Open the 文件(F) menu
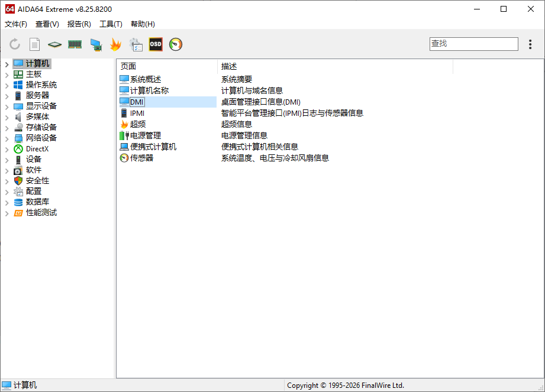 tap(15, 24)
